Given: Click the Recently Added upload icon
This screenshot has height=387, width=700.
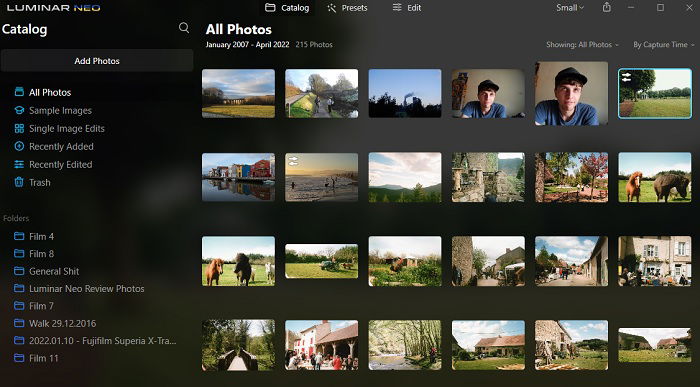Looking at the screenshot, I should coord(19,146).
